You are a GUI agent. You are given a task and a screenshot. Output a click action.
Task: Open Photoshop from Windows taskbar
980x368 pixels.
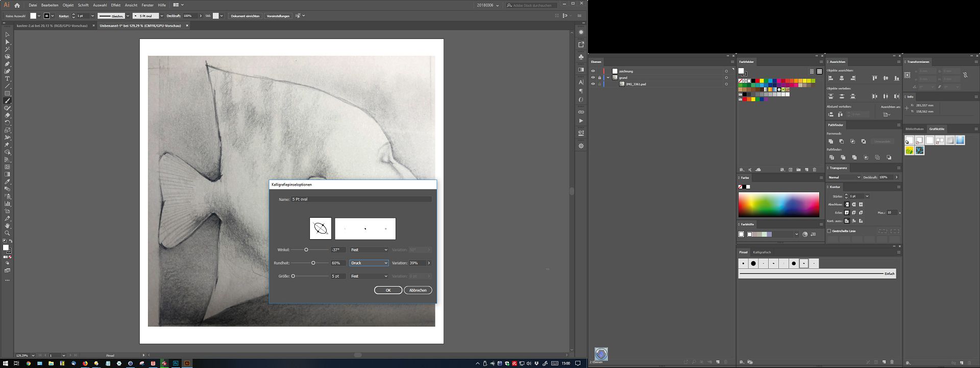tap(176, 363)
